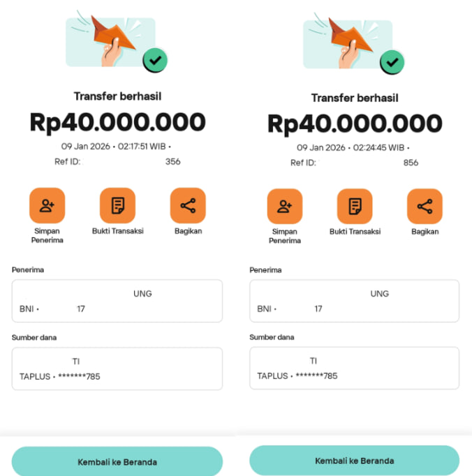Open Bukti Transaksi icon on left receipt

(117, 205)
